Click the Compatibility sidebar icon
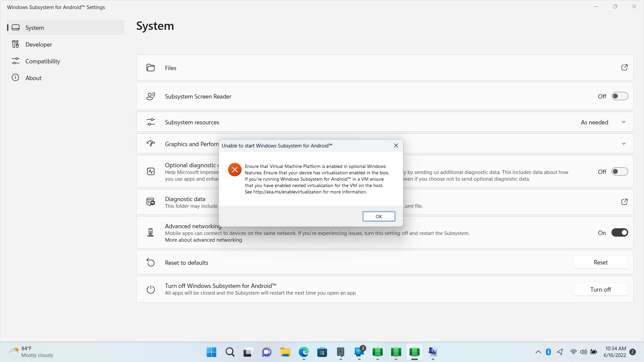 (x=15, y=61)
